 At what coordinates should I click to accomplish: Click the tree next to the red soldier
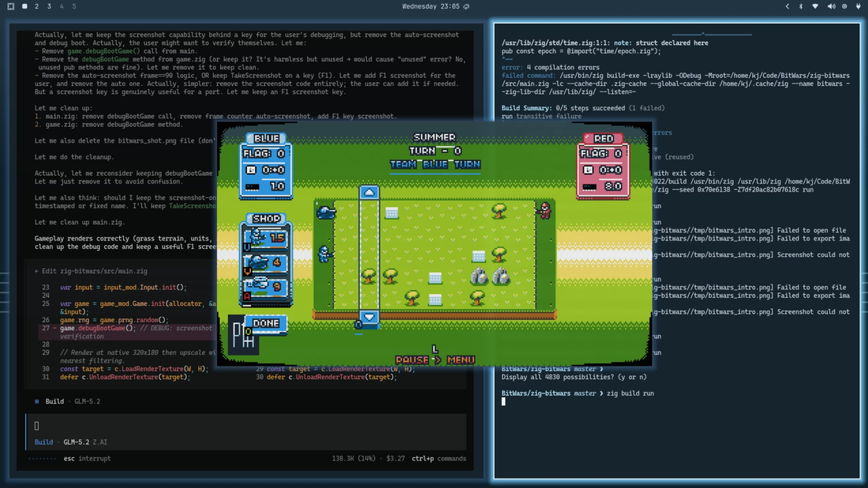499,210
